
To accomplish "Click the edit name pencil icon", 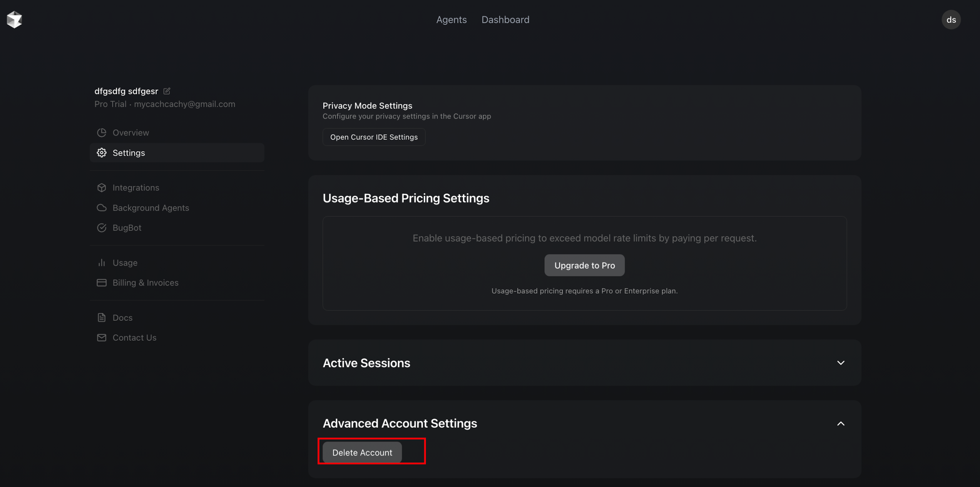I will 167,91.
